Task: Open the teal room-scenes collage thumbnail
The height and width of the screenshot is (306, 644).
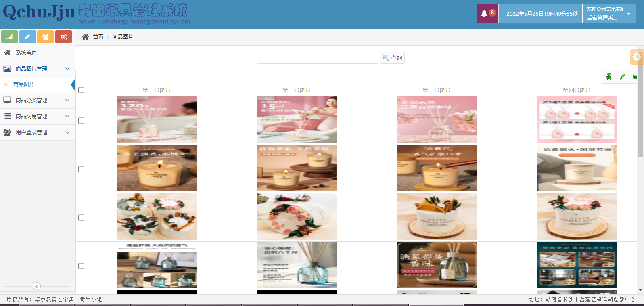Action: (577, 265)
